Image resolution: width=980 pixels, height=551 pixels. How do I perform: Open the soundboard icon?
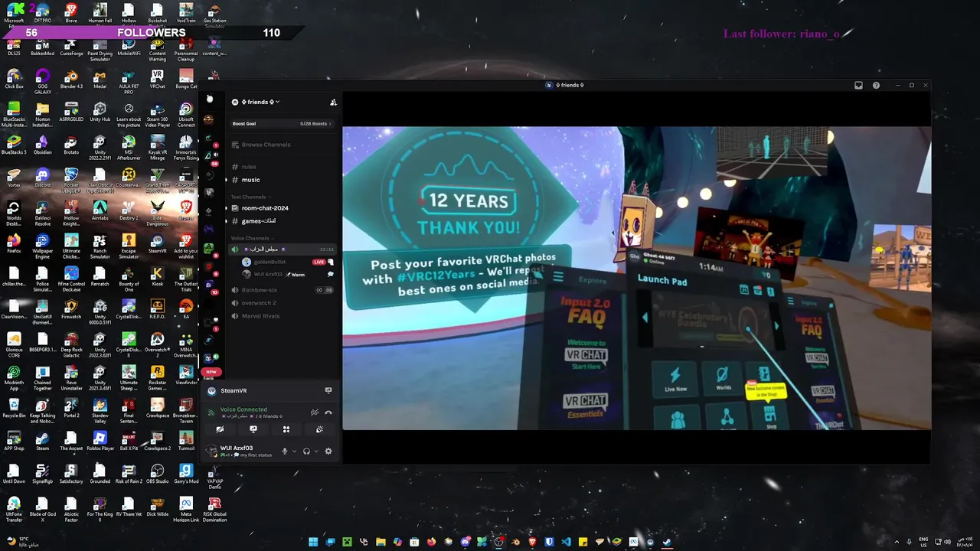tap(319, 429)
